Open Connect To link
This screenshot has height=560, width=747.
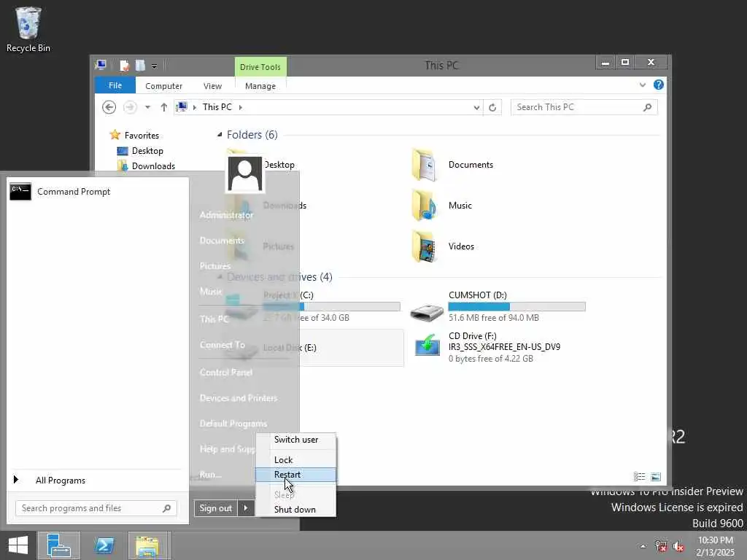coord(222,345)
